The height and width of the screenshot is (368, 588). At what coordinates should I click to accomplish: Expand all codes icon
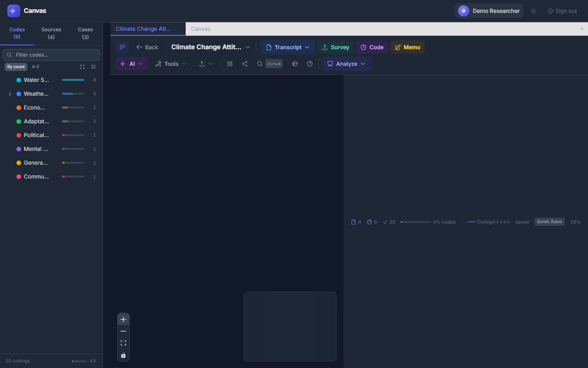tap(82, 67)
